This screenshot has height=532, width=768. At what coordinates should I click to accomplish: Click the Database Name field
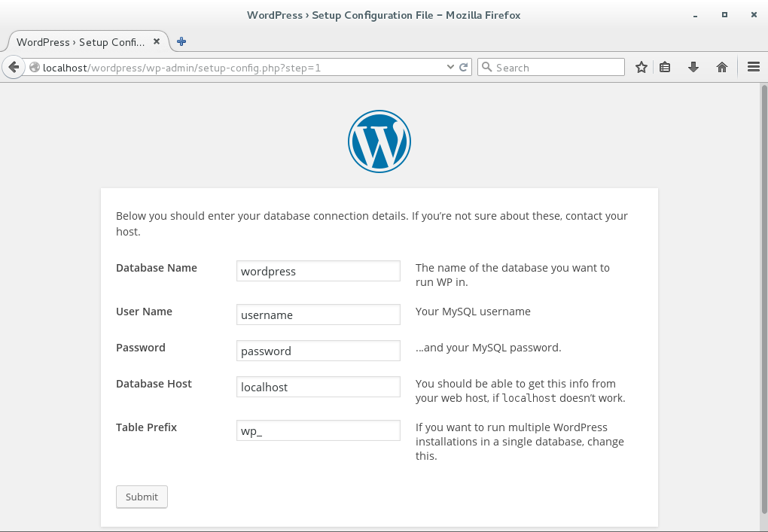[x=318, y=271]
